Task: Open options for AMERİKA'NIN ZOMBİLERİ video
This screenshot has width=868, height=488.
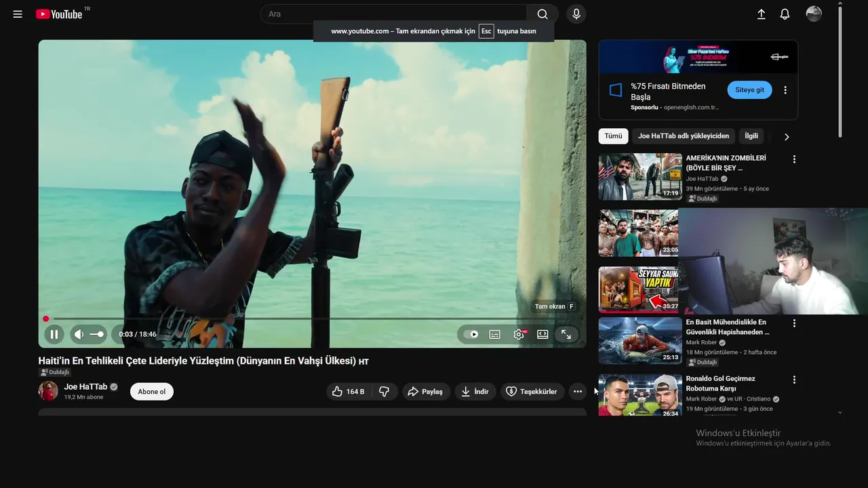Action: pos(794,159)
